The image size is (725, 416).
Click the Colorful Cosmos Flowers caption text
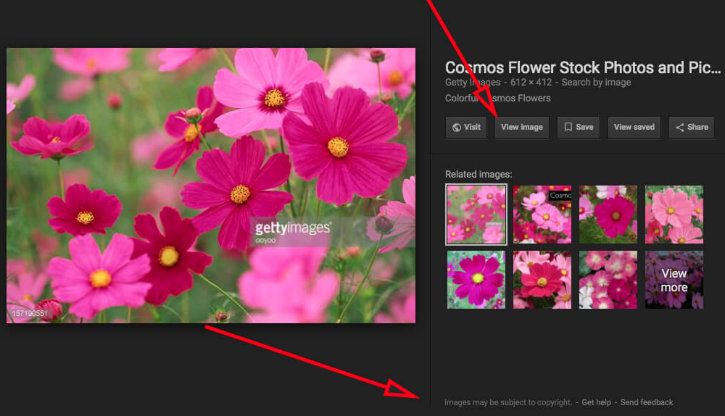(498, 99)
